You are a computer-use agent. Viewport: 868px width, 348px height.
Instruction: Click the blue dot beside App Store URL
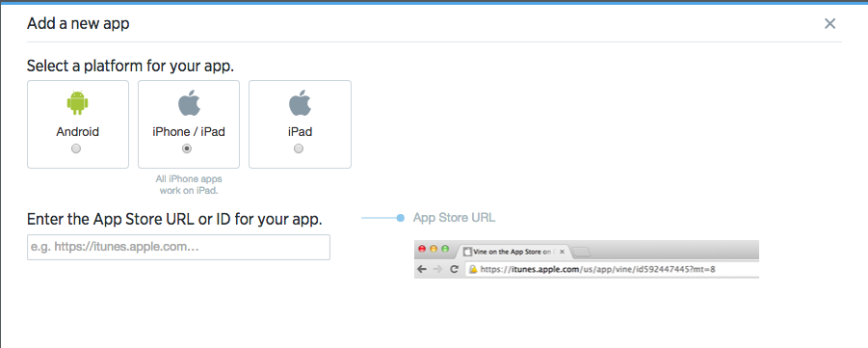coord(400,218)
